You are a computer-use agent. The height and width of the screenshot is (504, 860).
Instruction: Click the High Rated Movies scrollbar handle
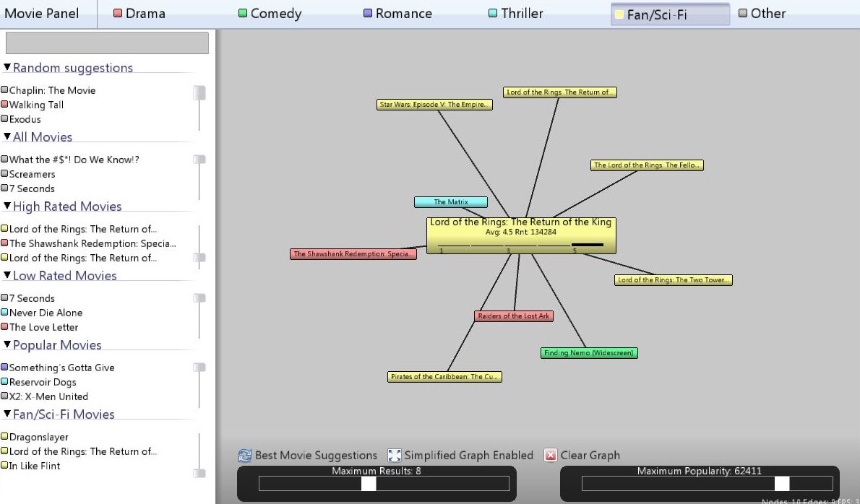click(199, 258)
